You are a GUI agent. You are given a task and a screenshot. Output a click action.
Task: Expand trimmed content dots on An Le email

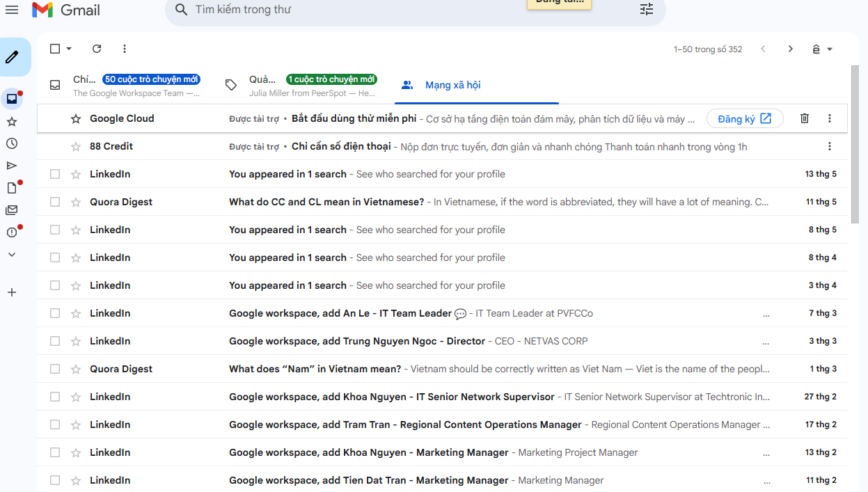point(766,315)
